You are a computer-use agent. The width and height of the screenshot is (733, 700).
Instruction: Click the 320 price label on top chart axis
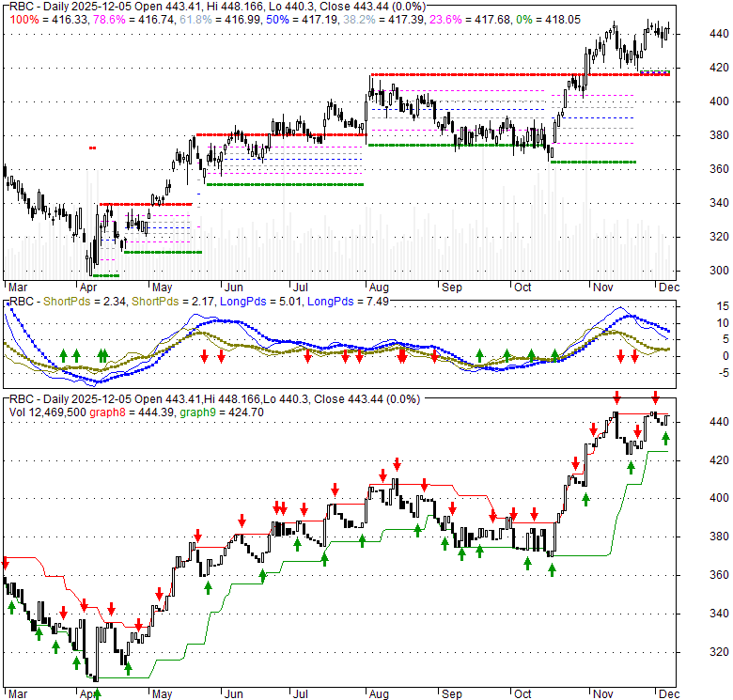pos(719,237)
